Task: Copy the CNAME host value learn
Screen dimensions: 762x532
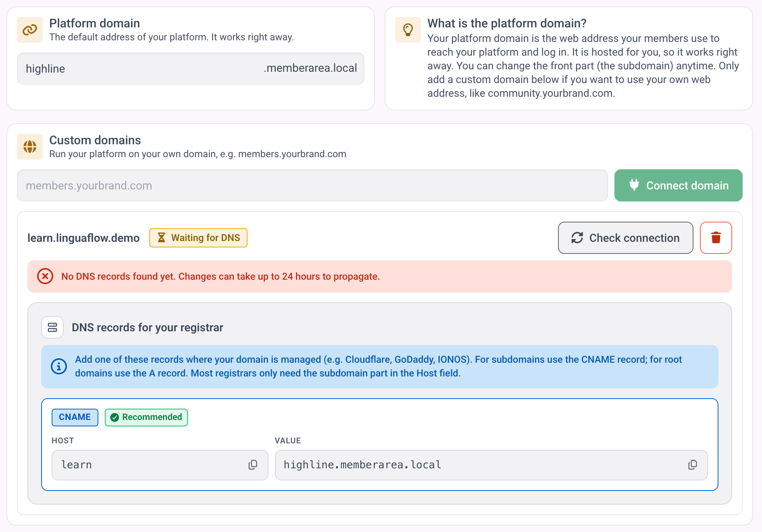Action: [x=253, y=465]
